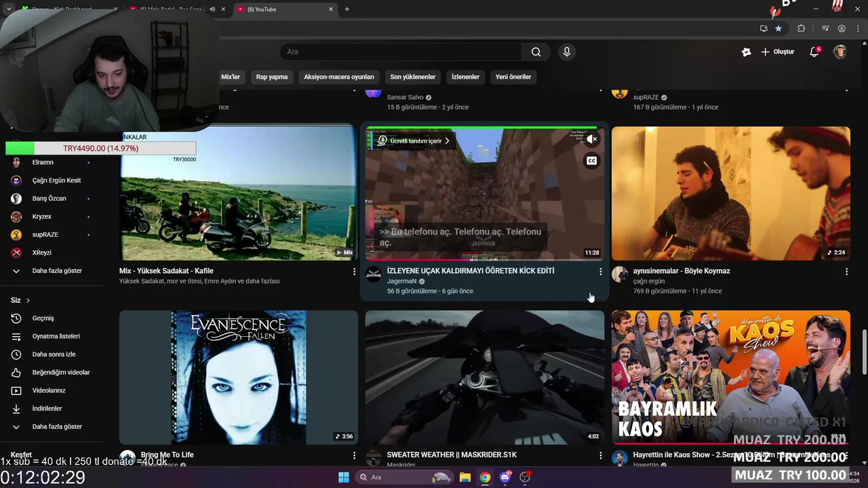Select the Son yüklenenler chip
The image size is (868, 488).
[x=413, y=77]
